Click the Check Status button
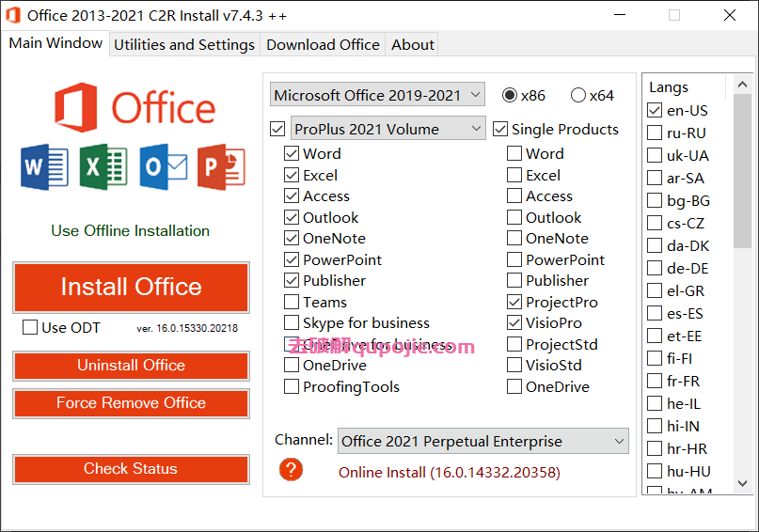This screenshot has height=532, width=759. tap(131, 469)
